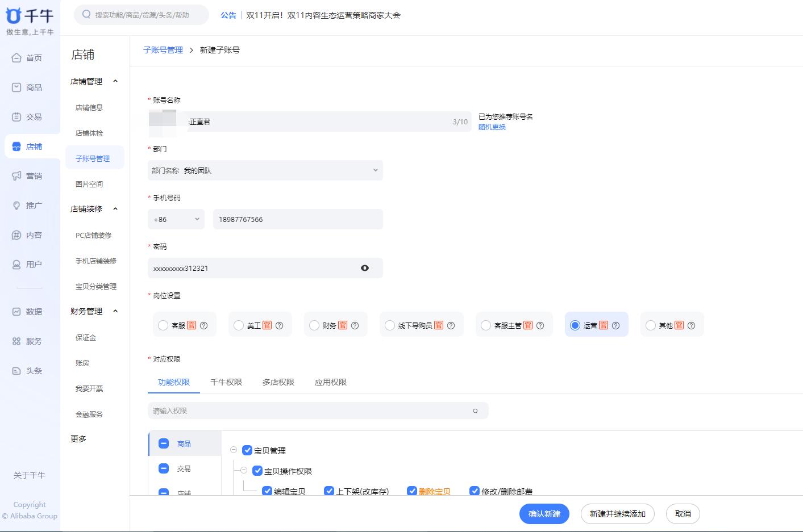Click the 确认新建 confirm button

coord(543,514)
